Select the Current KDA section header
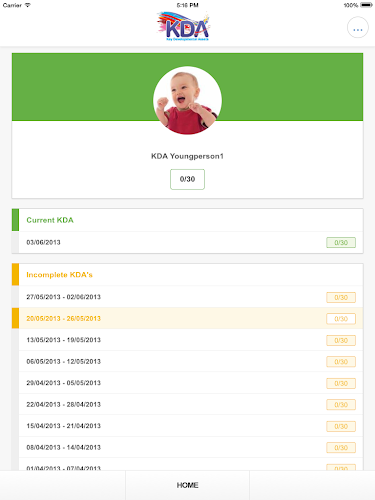This screenshot has height=500, width=375. (x=187, y=220)
